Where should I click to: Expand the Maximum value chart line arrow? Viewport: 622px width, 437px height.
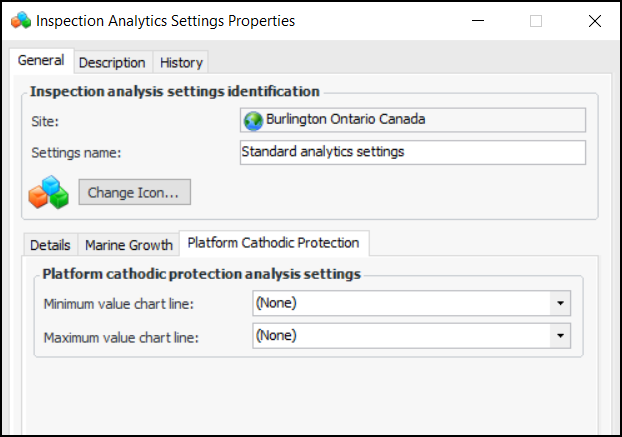coord(561,336)
